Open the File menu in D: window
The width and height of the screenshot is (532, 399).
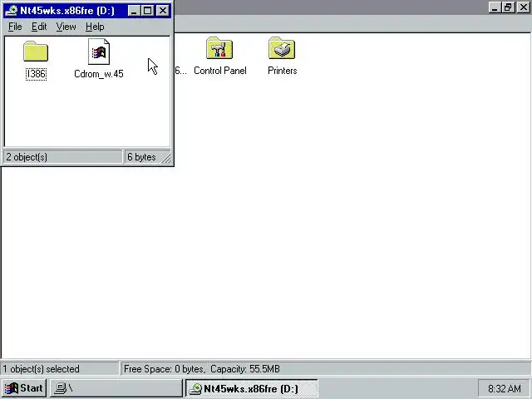coord(15,27)
